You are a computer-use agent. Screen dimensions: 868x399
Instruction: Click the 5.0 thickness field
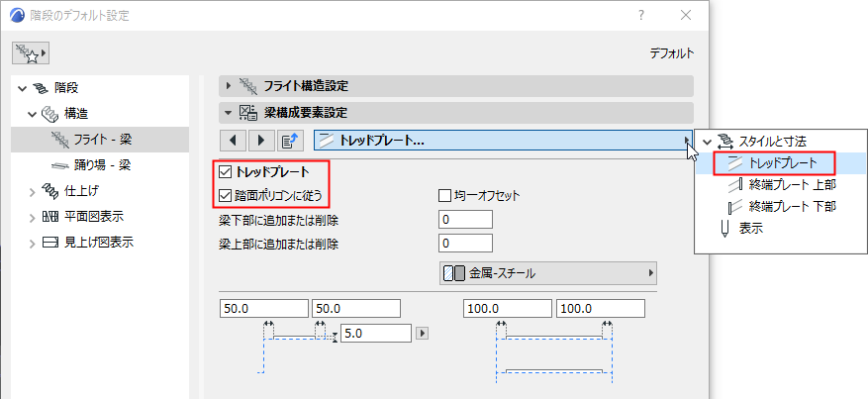[x=376, y=333]
